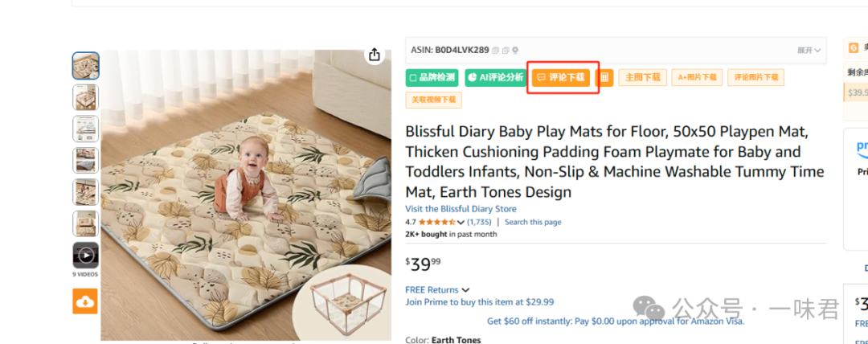Viewport: 868px width, 344px height.
Task: Click the second copy icon beside ASIN
Action: point(506,51)
